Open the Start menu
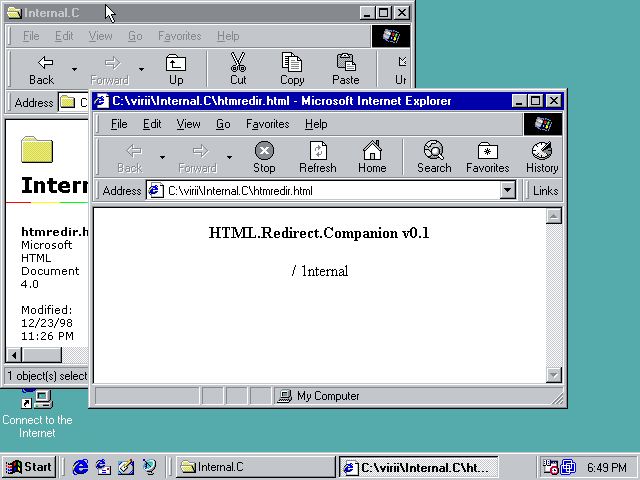Viewport: 640px width, 480px height. pyautogui.click(x=29, y=467)
